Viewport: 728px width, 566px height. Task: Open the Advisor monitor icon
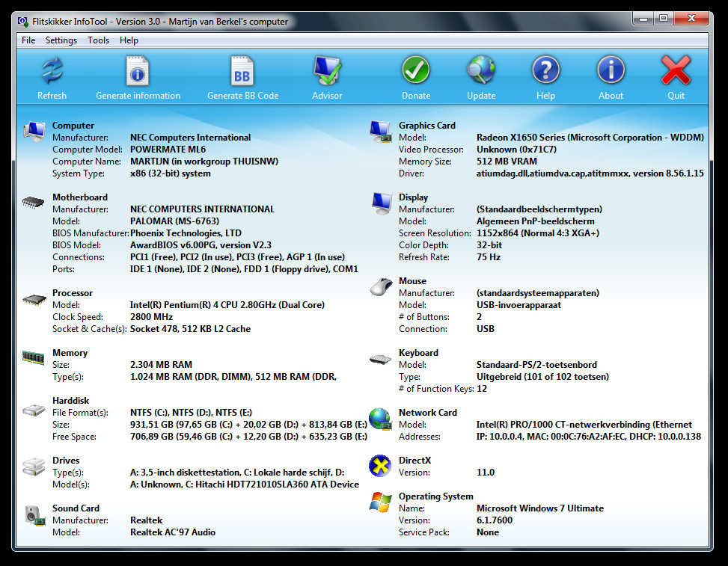tap(327, 70)
